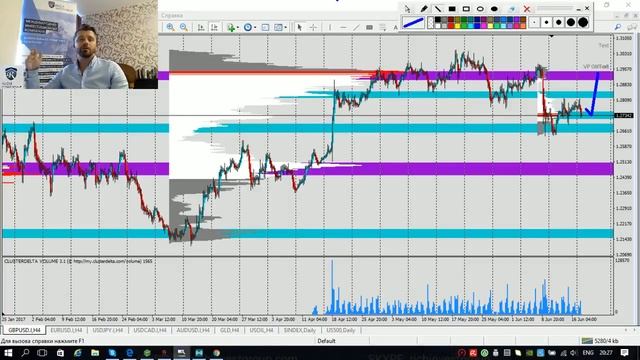Select the pen tool in drawing overlay
This screenshot has width=640, height=360.
[424, 9]
